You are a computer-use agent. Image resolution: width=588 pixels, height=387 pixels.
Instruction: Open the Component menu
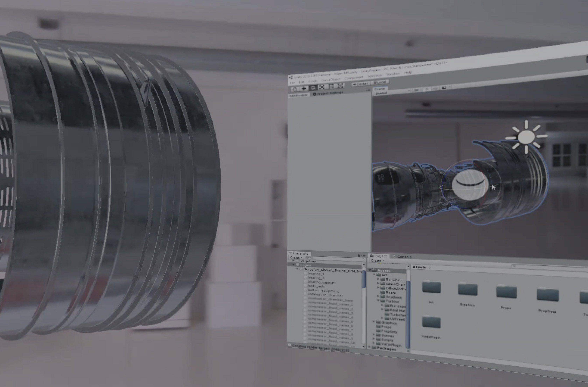354,78
